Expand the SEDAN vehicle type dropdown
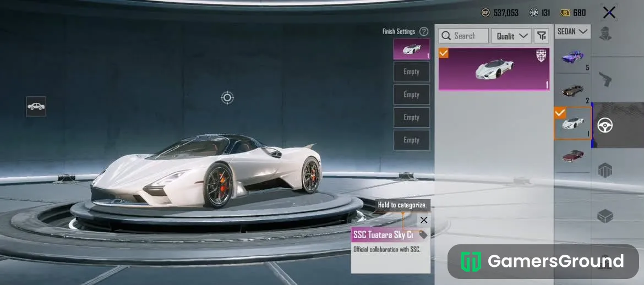644x285 pixels. [572, 31]
